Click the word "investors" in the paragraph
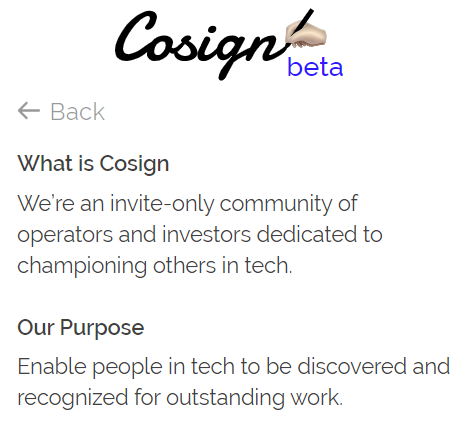 click(206, 234)
